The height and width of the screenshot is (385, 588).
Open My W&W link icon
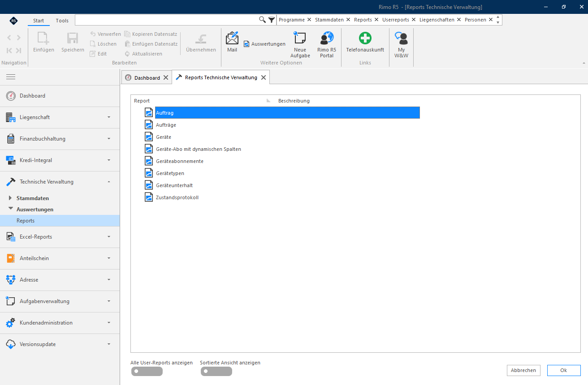pos(401,44)
